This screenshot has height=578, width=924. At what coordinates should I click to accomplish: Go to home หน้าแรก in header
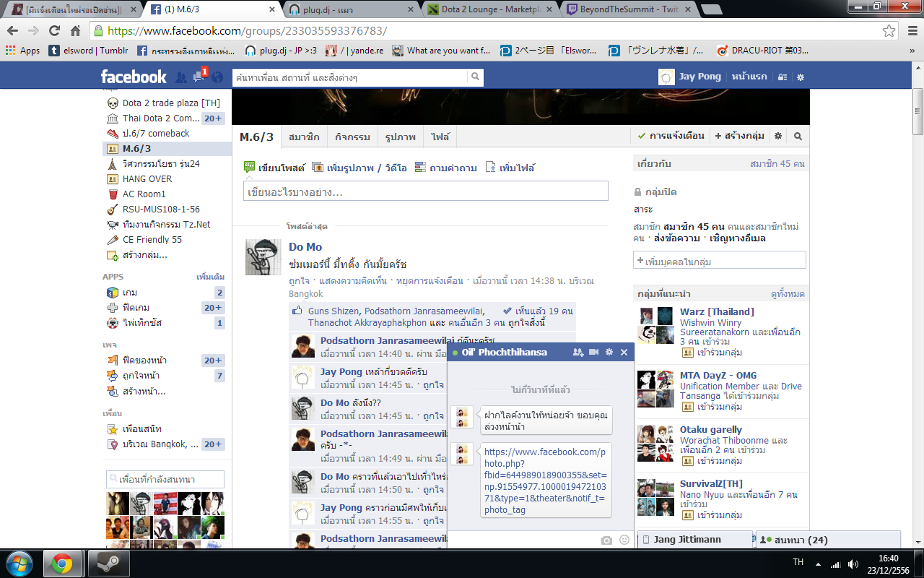point(749,77)
